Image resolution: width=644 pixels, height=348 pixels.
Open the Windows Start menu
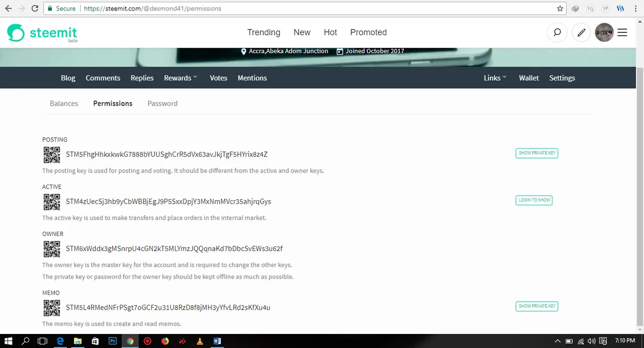click(x=9, y=341)
